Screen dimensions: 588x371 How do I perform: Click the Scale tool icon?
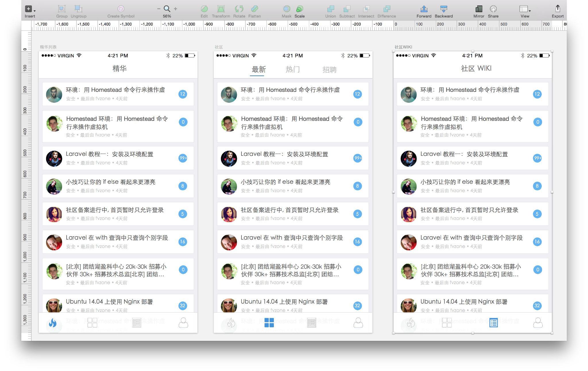click(299, 9)
